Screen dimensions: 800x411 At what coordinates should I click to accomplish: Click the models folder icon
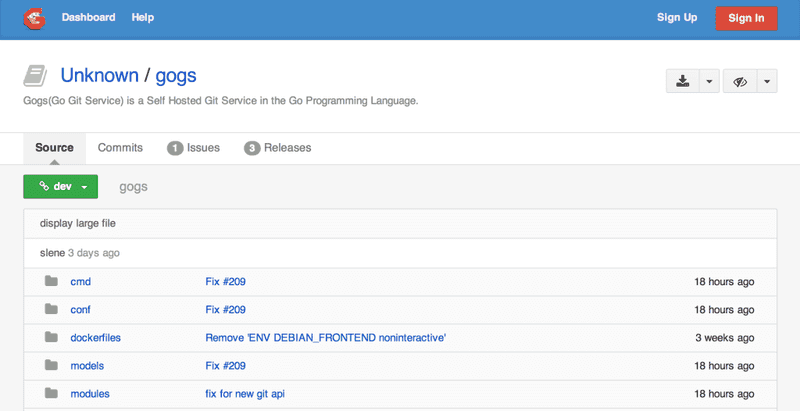tap(51, 366)
